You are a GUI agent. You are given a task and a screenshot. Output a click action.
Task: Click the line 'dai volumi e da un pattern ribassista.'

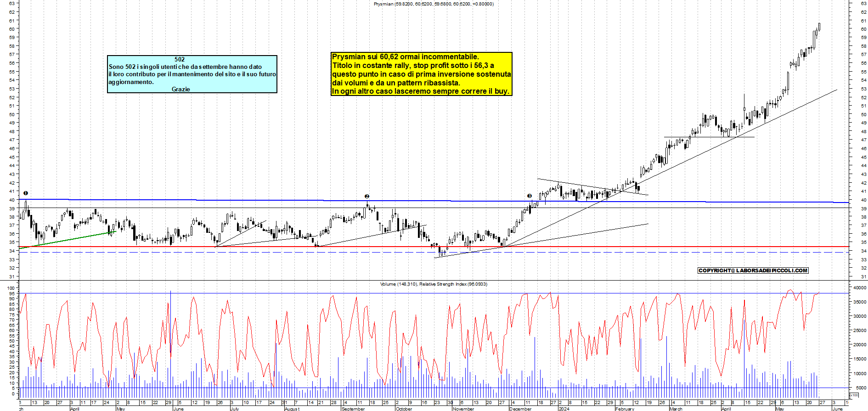click(396, 83)
